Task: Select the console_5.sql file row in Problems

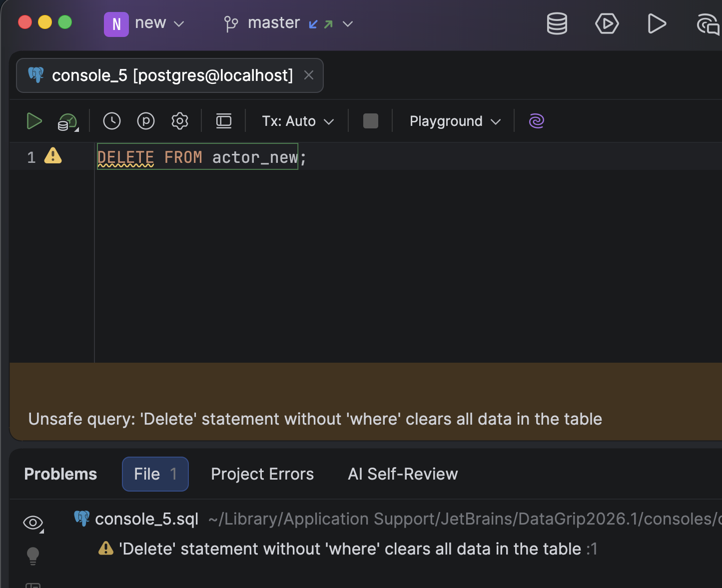Action: tap(366, 519)
